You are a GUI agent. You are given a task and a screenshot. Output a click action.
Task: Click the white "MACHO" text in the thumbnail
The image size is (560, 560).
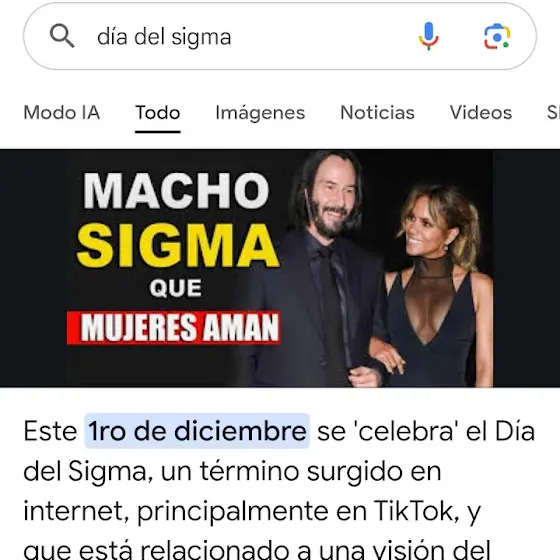176,191
